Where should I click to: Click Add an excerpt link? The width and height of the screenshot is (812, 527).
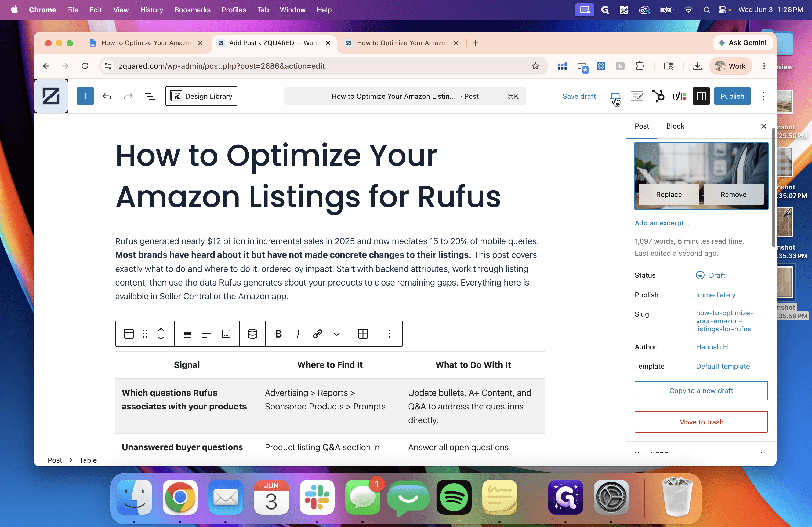point(662,223)
